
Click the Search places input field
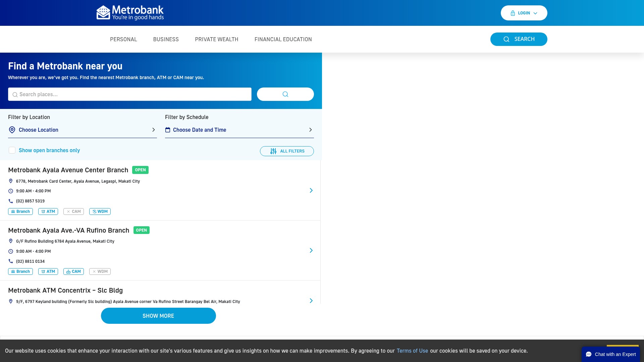(130, 94)
